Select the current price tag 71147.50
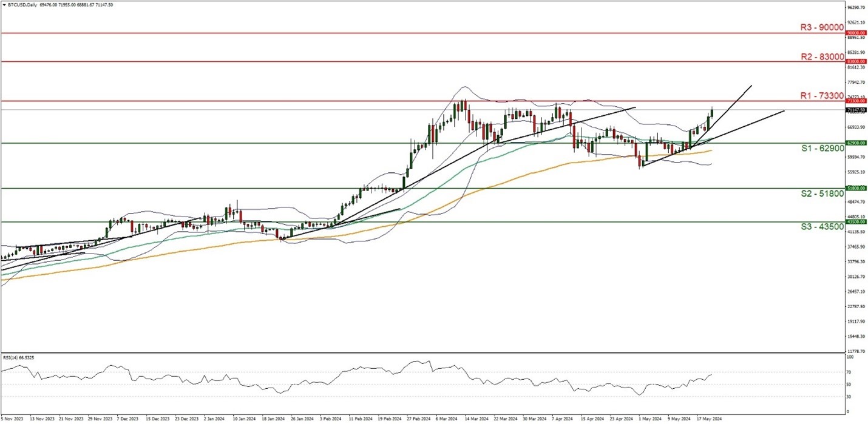 point(856,110)
